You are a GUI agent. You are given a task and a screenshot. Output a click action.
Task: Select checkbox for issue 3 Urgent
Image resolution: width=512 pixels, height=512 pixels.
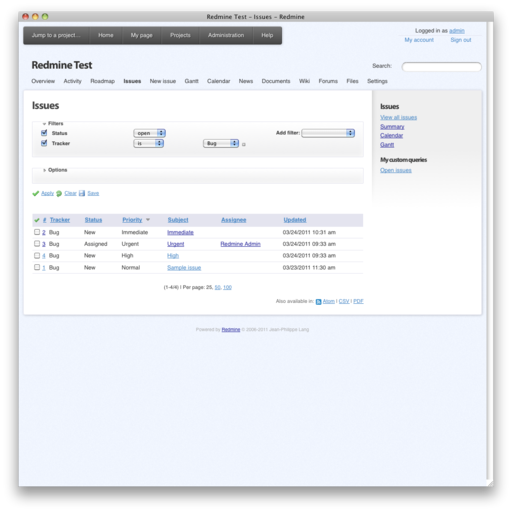point(37,244)
